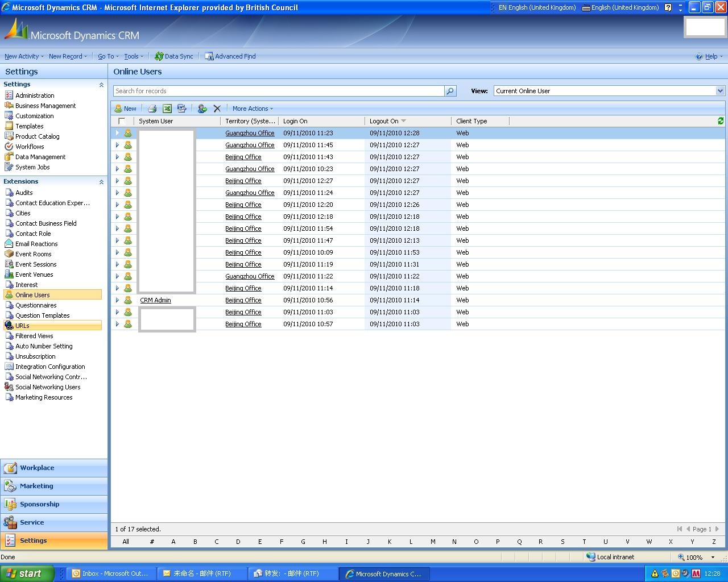Filter records by letter Z
728x582 pixels.
click(x=714, y=542)
